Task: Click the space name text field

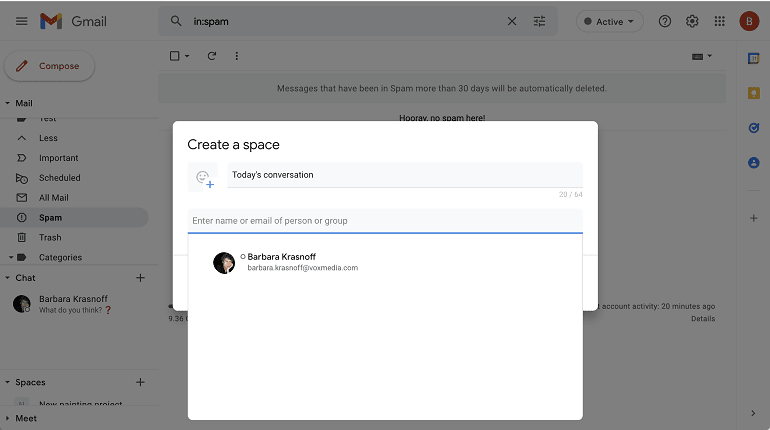Action: [404, 175]
